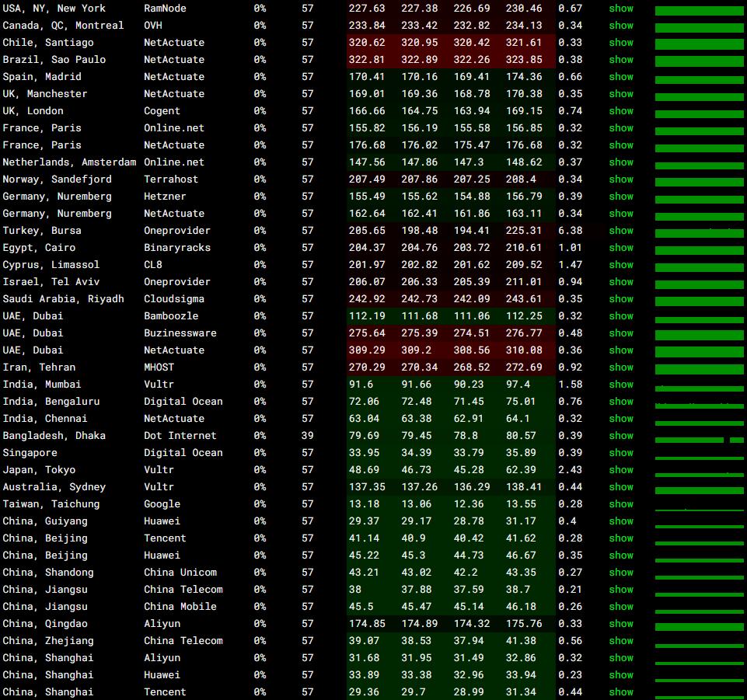Click 'show' for France Paris NetActuate
Viewport: 747px width, 700px height.
pos(621,145)
